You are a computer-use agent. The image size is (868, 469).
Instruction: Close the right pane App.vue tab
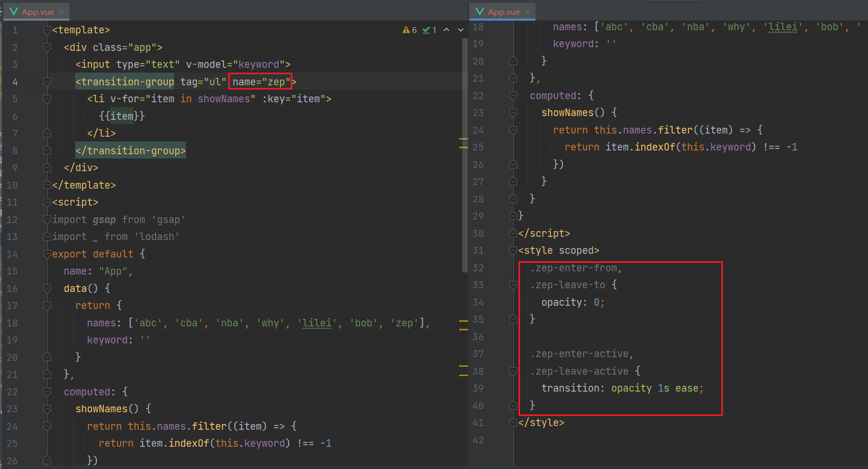coord(527,12)
